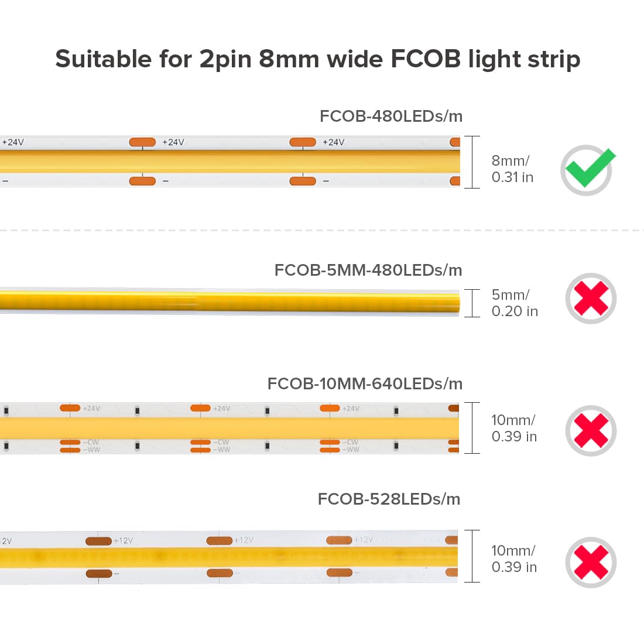Click the CW/WW 10mm light strip image
Screen dimensions: 644x644
[229, 428]
